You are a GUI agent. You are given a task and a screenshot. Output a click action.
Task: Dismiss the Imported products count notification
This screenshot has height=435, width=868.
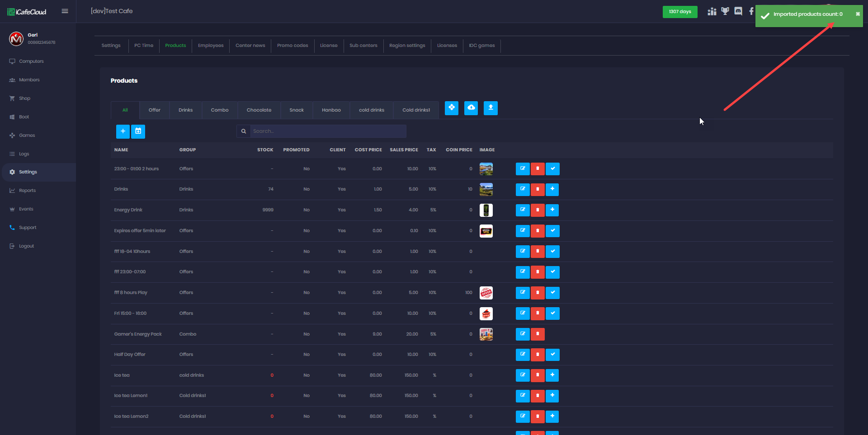858,14
